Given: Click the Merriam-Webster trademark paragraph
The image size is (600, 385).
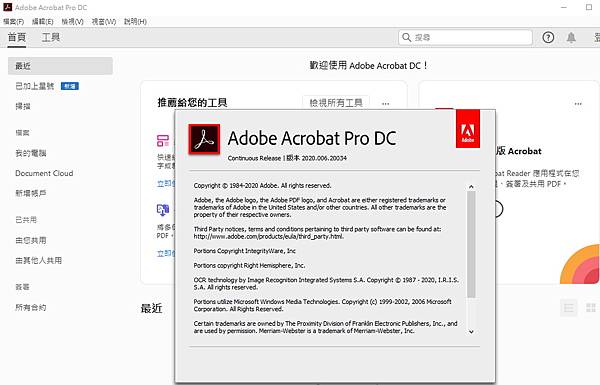Looking at the screenshot, I should [x=325, y=327].
